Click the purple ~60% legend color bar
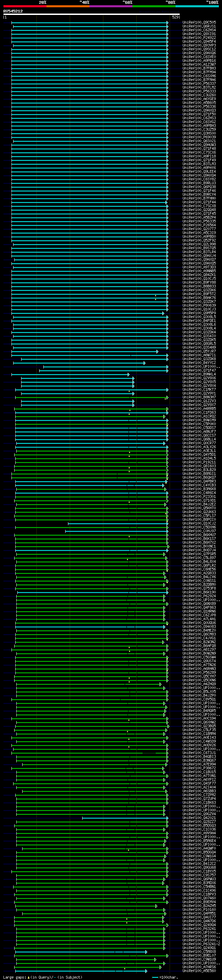Screen dimensions: 222x980 coord(111,7)
